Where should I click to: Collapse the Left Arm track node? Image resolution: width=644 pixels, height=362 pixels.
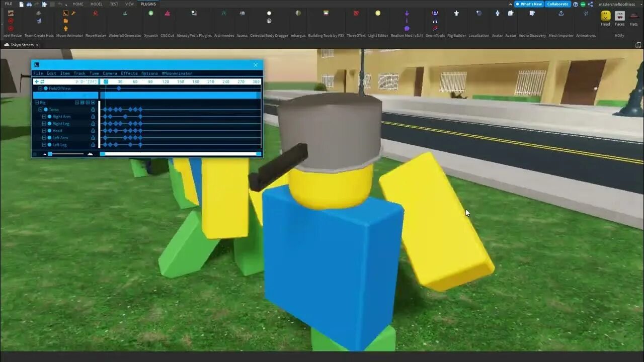(x=44, y=138)
